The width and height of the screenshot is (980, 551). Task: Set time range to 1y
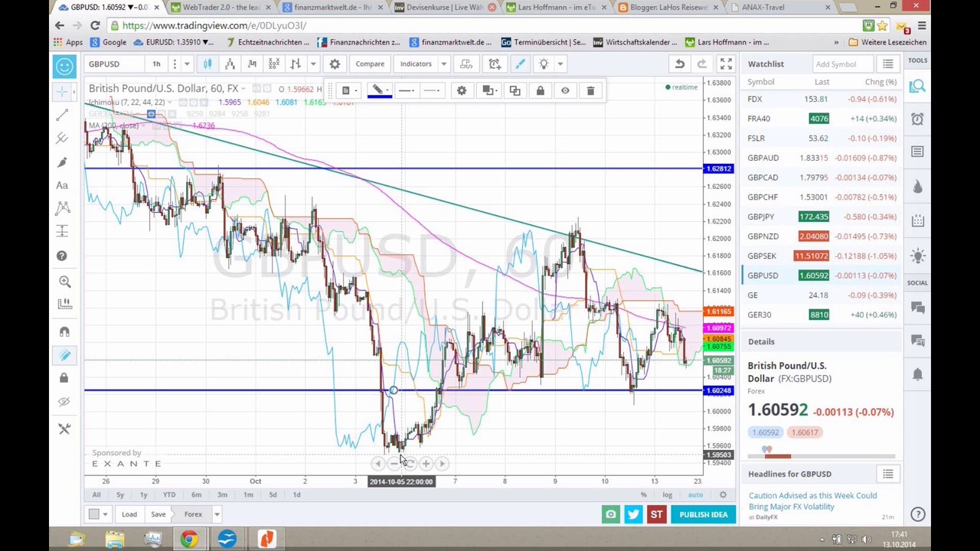pos(143,494)
